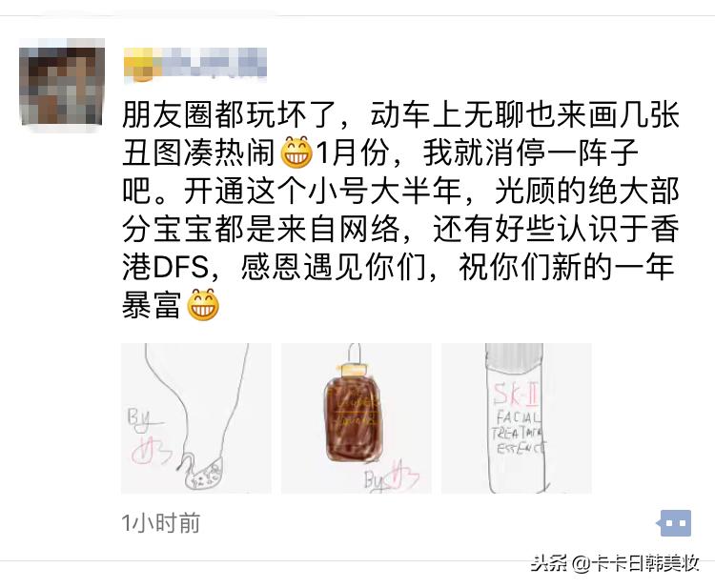Tap the blurred username above the post
The image size is (715, 588).
[x=195, y=64]
